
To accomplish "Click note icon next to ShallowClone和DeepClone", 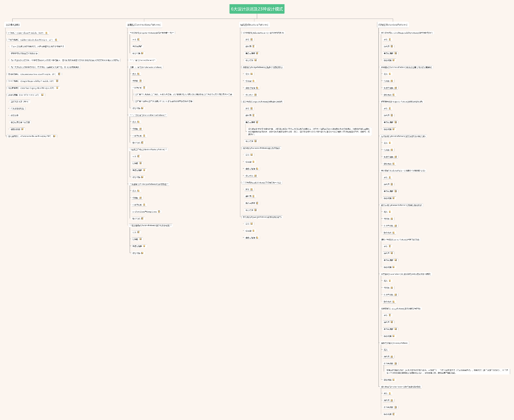I will (x=159, y=212).
